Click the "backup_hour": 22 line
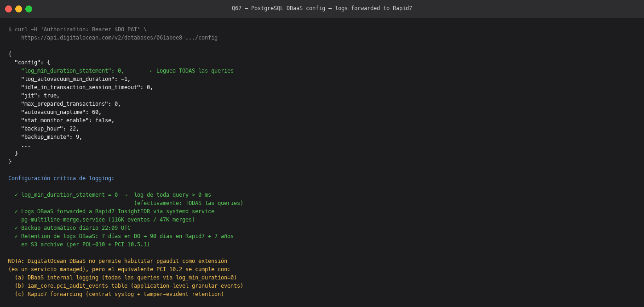Image resolution: width=644 pixels, height=307 pixels. 50,129
